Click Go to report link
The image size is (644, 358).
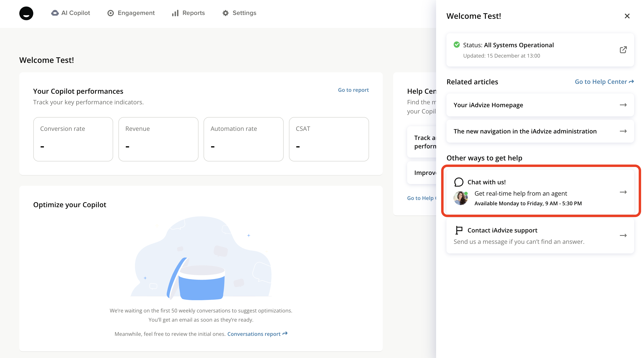tap(353, 90)
